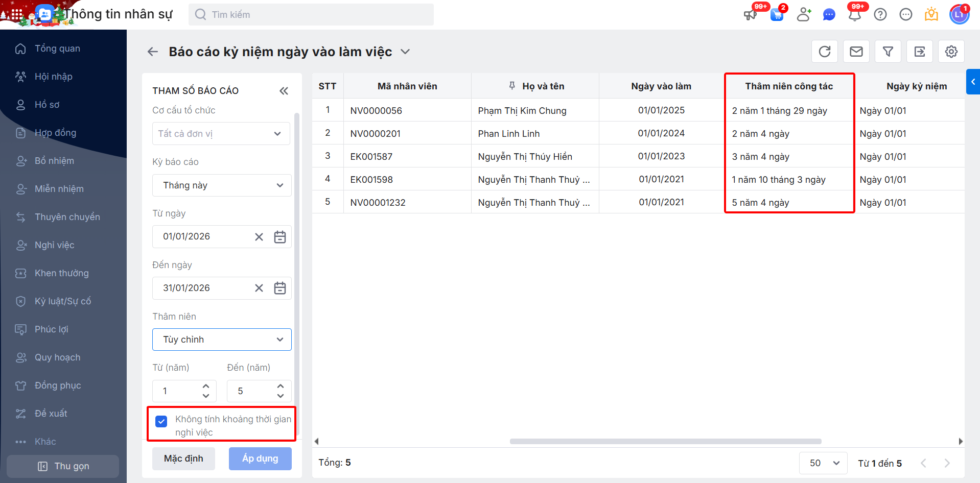
Task: Click the Tìm kiếm search field
Action: click(x=311, y=15)
